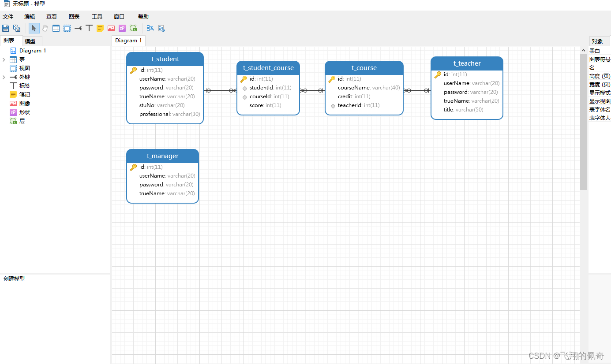Select the t_teacher table header
The width and height of the screenshot is (611, 364).
(x=467, y=63)
